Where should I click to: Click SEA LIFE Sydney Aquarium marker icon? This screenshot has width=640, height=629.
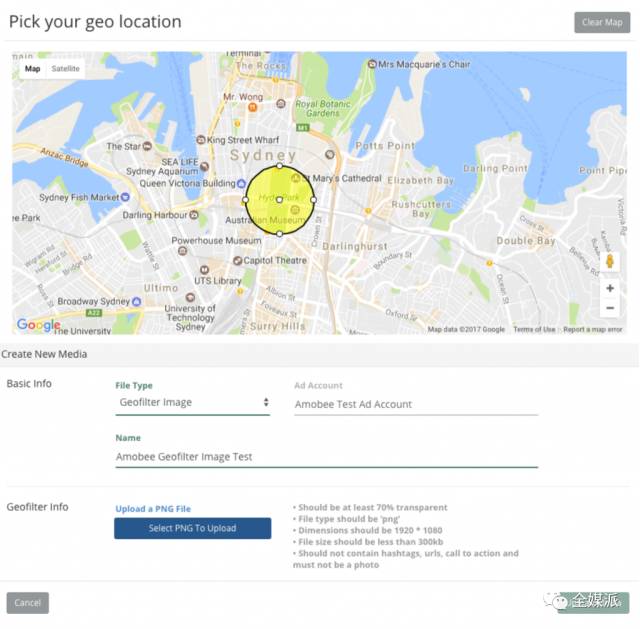(204, 167)
